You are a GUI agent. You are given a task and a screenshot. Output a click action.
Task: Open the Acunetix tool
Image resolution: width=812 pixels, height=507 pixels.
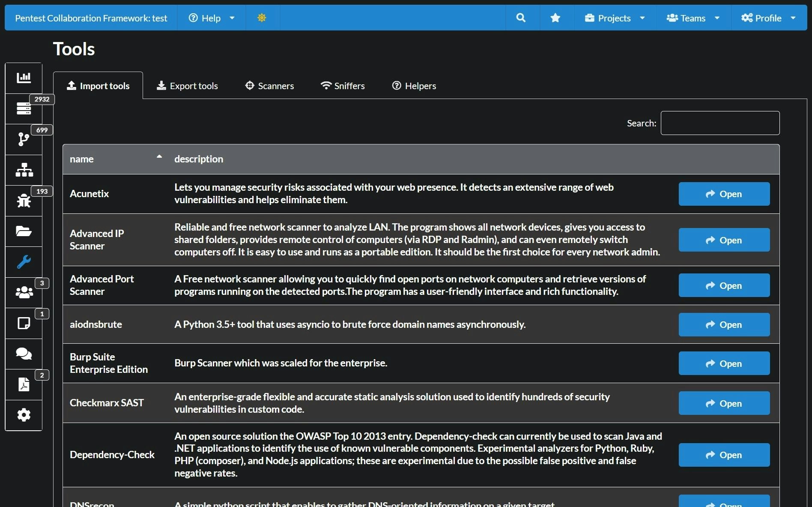tap(724, 194)
